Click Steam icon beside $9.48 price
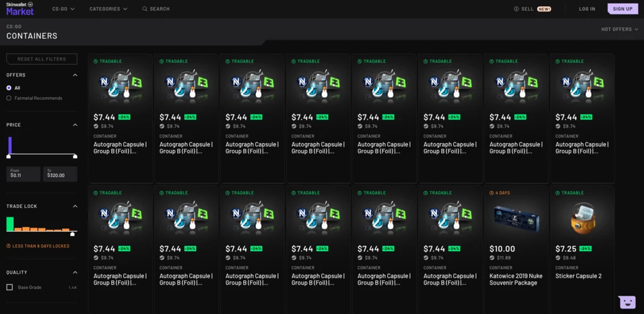This screenshot has height=314, width=644. tap(558, 258)
